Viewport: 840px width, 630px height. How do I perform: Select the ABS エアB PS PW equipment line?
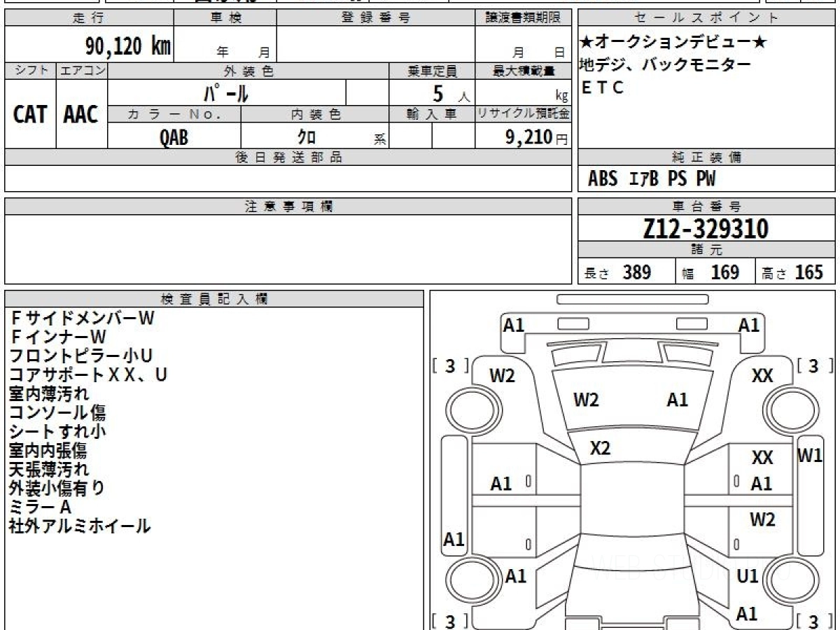(652, 179)
